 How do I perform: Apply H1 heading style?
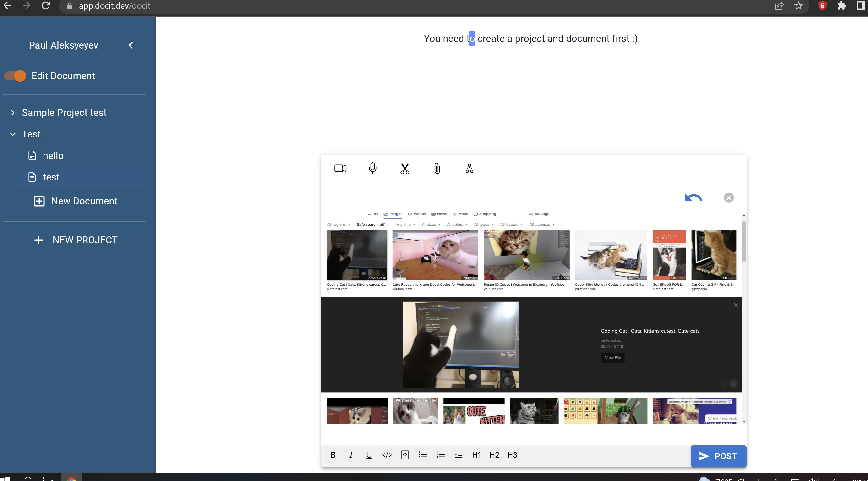[x=476, y=455]
